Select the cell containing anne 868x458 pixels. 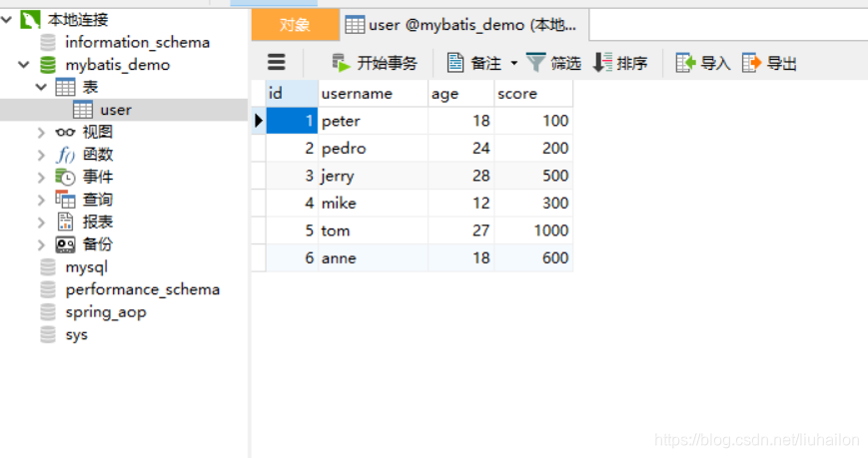click(374, 257)
